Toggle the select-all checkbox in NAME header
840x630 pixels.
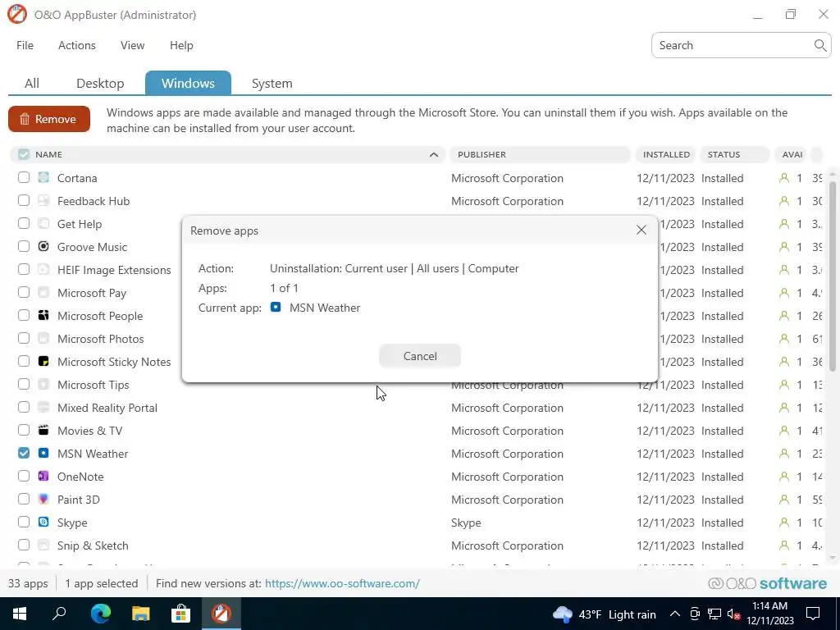24,154
